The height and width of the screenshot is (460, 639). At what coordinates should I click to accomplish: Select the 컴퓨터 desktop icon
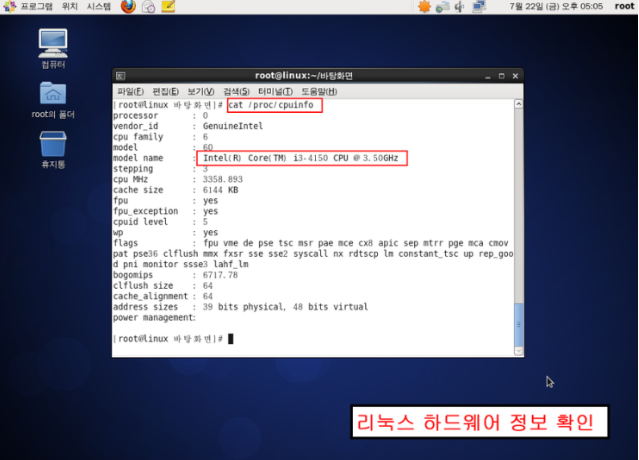(53, 48)
